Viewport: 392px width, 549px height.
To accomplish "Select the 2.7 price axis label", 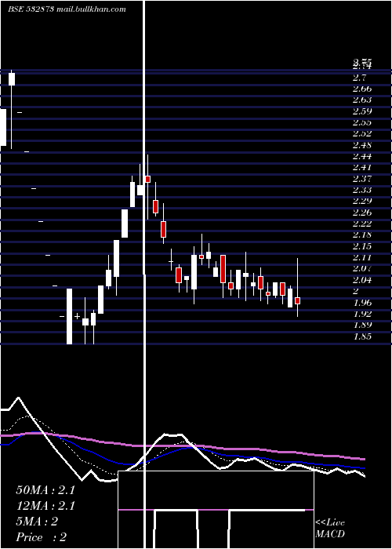I will (359, 77).
